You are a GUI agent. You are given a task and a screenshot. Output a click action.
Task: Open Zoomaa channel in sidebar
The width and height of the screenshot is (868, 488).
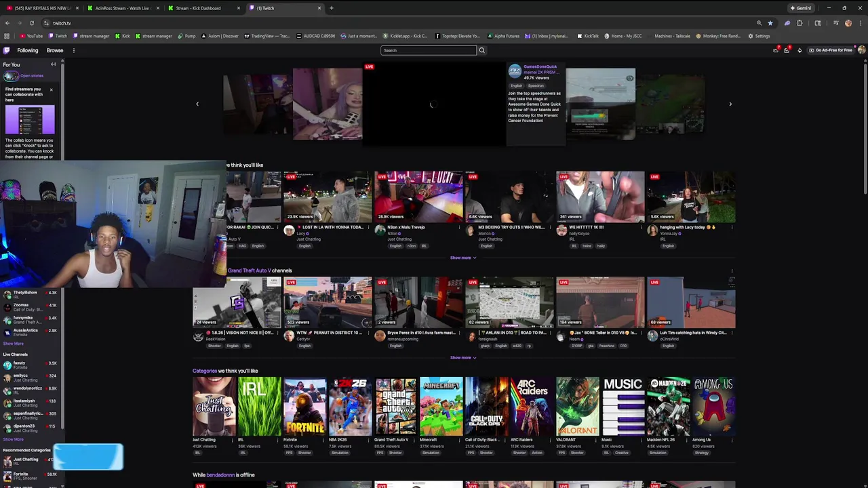pyautogui.click(x=31, y=306)
